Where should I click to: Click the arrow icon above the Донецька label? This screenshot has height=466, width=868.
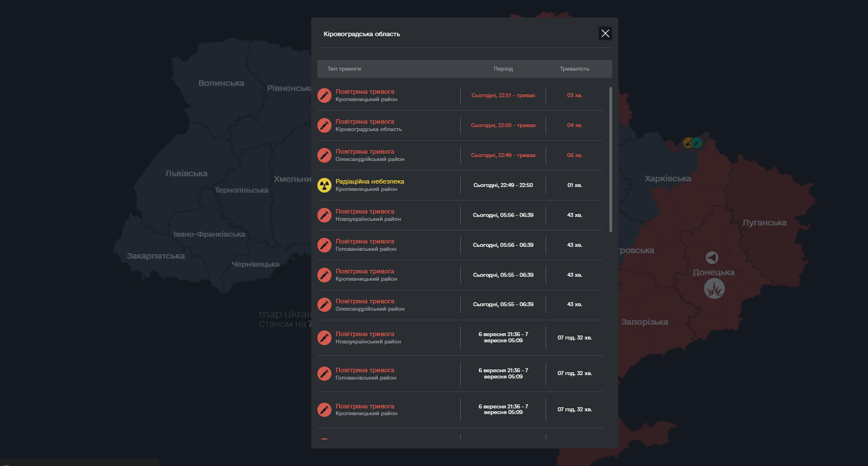[712, 258]
